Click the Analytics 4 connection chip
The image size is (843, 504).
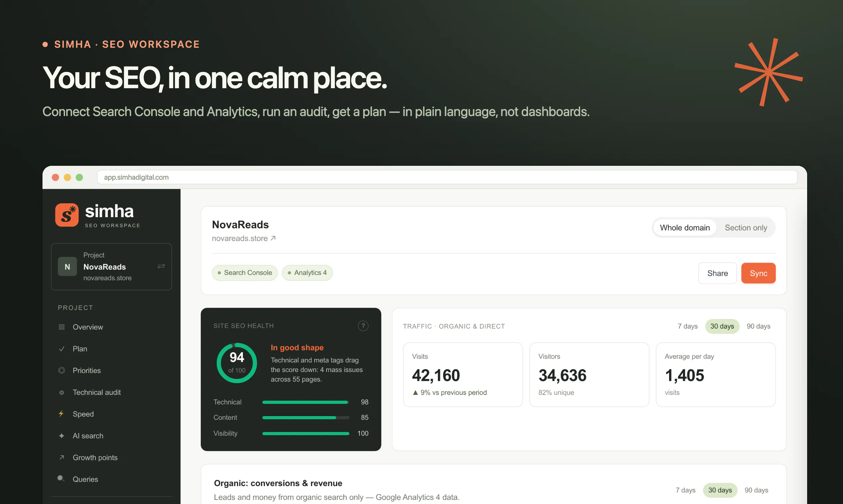point(307,273)
